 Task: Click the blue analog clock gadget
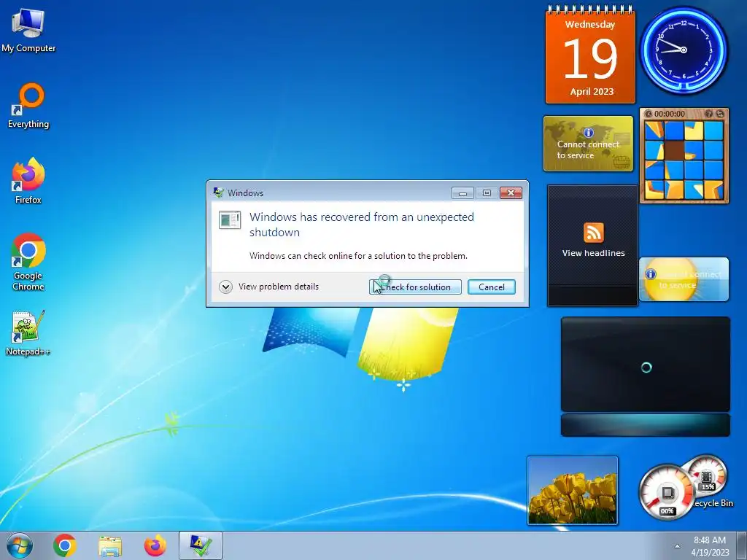click(684, 50)
